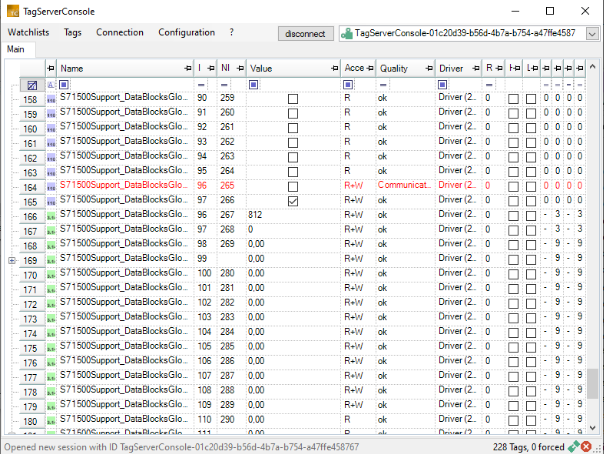Click the pin icon in the R column header
This screenshot has height=455, width=604.
[x=499, y=69]
